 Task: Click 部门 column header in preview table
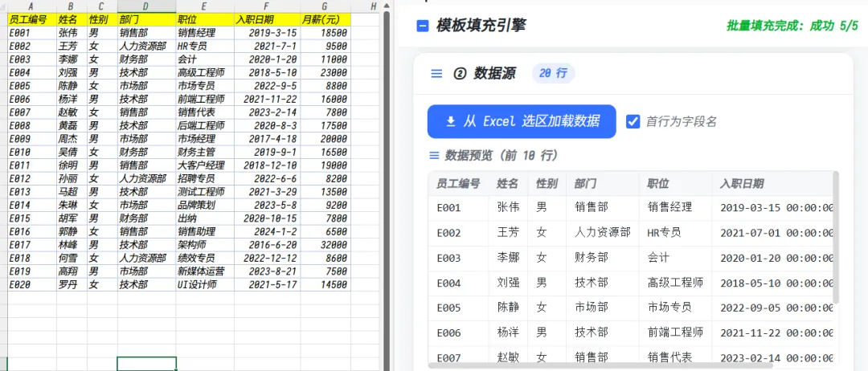pyautogui.click(x=603, y=184)
